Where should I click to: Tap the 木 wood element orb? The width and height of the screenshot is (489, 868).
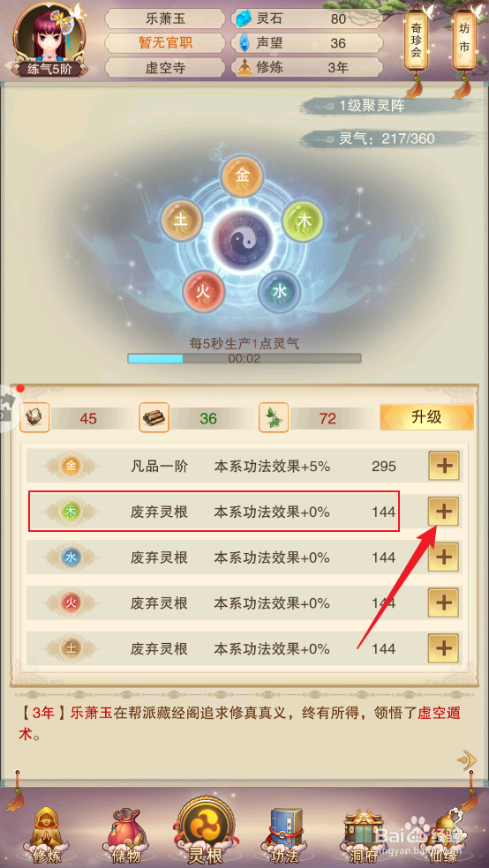[304, 221]
